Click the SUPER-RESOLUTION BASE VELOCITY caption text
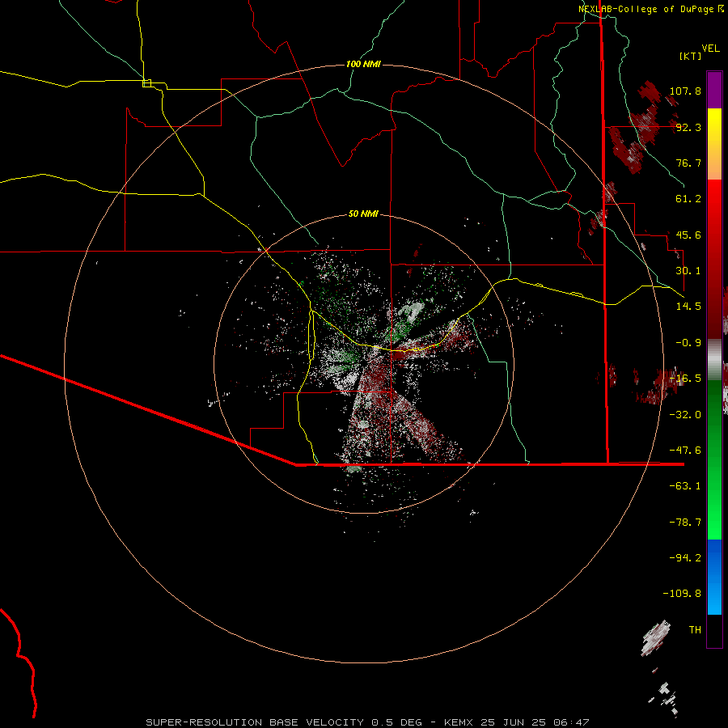This screenshot has height=728, width=728. tap(255, 722)
